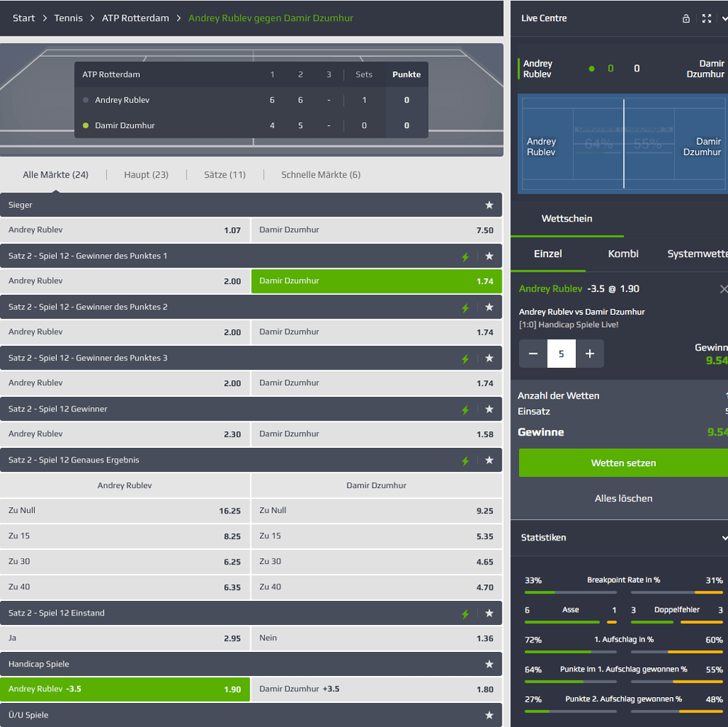Select Einstand Ja at 2.95
The image size is (728, 727).
pos(125,638)
